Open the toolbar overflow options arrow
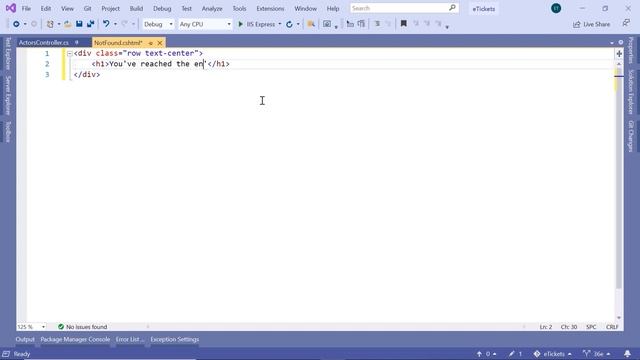640x360 pixels. point(447,27)
